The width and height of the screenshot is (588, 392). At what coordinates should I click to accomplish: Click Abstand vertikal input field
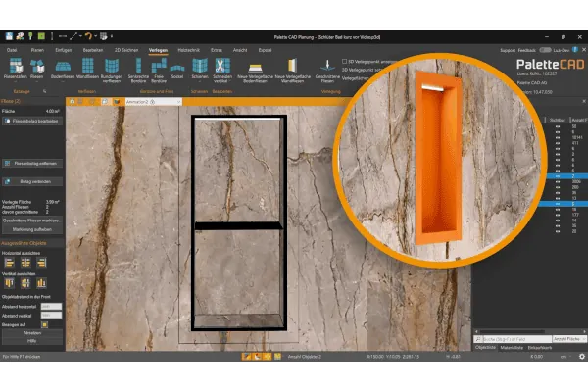[x=51, y=316]
